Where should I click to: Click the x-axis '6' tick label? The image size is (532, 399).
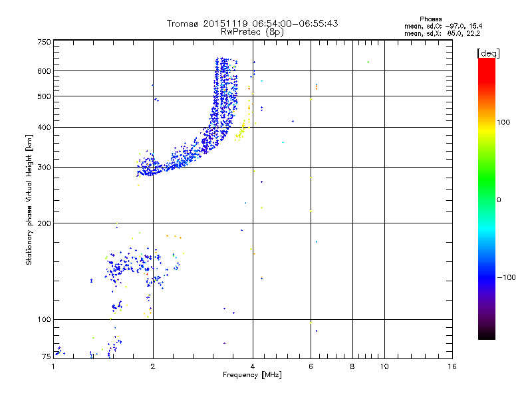[311, 366]
